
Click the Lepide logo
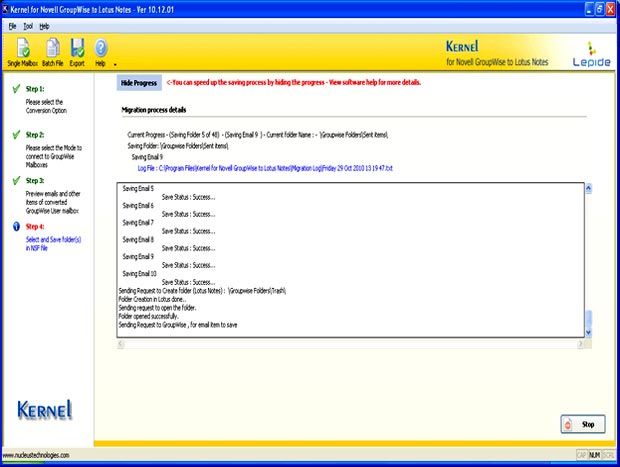(x=592, y=54)
